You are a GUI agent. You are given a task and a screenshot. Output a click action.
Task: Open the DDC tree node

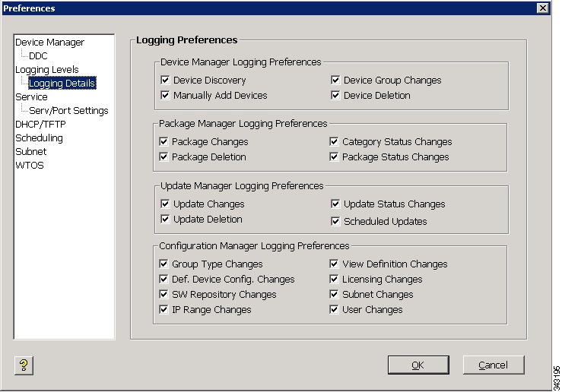(38, 56)
